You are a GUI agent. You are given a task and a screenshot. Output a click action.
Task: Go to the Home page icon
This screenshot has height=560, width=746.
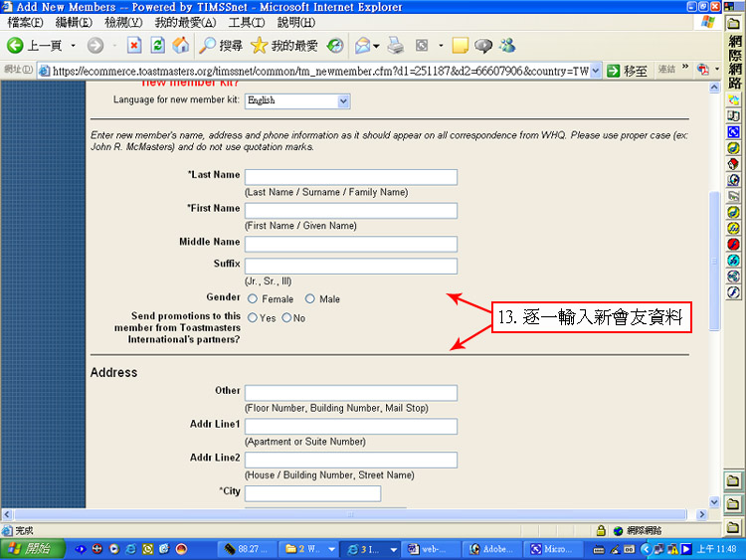coord(180,46)
